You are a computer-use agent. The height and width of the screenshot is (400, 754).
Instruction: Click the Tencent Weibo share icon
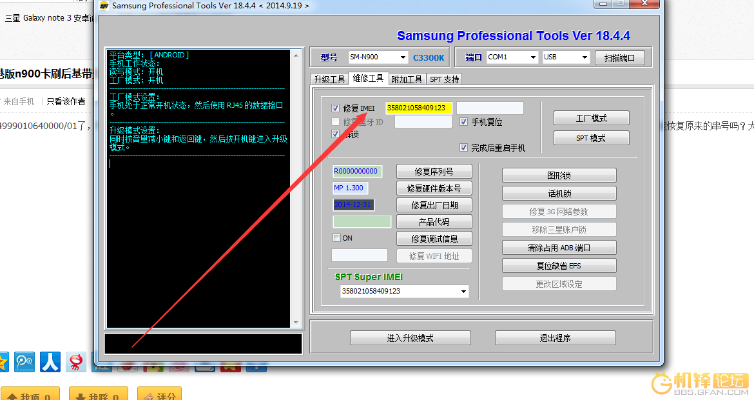(24, 360)
